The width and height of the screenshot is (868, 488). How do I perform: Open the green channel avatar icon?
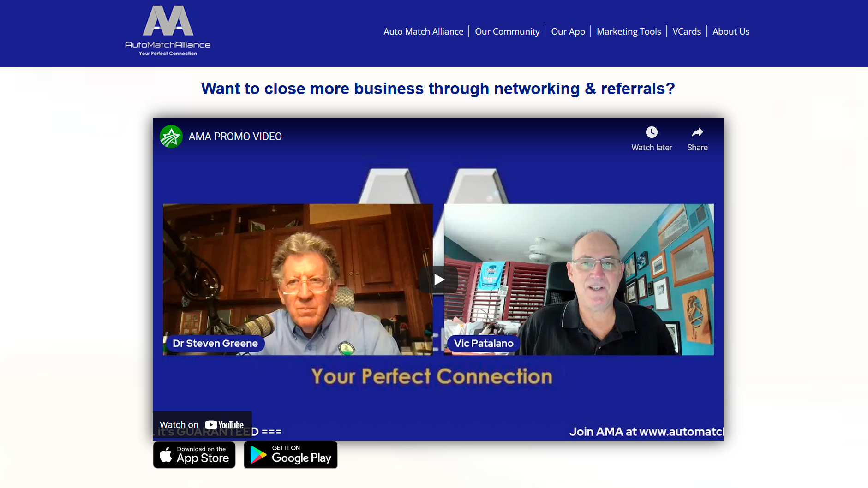[171, 137]
